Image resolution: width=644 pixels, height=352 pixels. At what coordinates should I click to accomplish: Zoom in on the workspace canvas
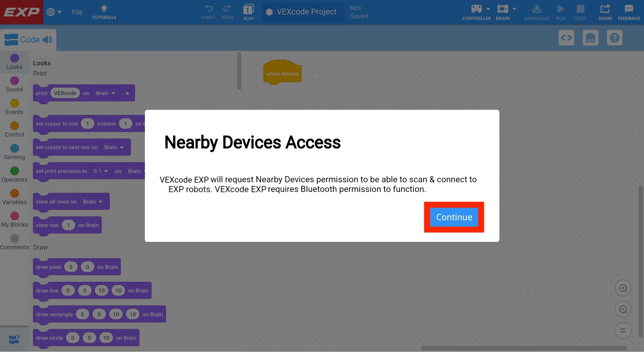tap(623, 288)
